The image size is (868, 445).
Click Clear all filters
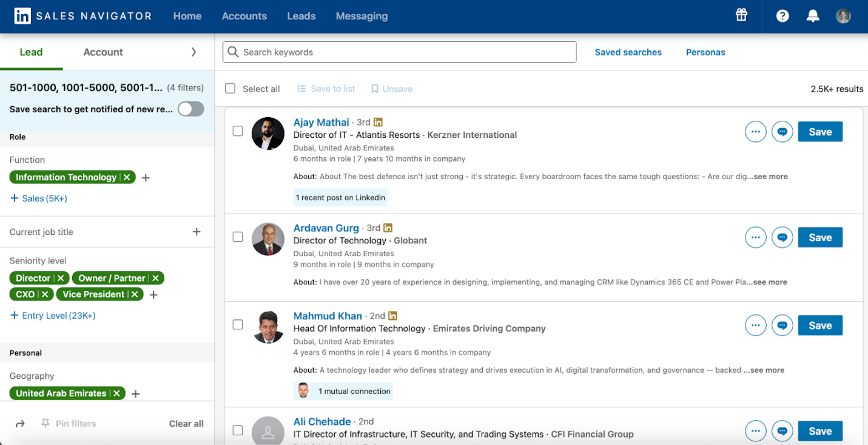pyautogui.click(x=186, y=424)
